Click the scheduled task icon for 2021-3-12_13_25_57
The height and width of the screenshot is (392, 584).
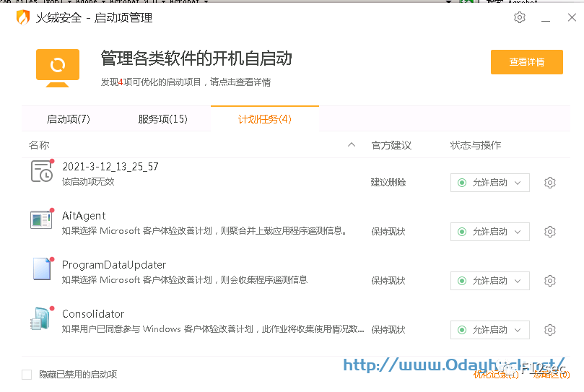(42, 171)
